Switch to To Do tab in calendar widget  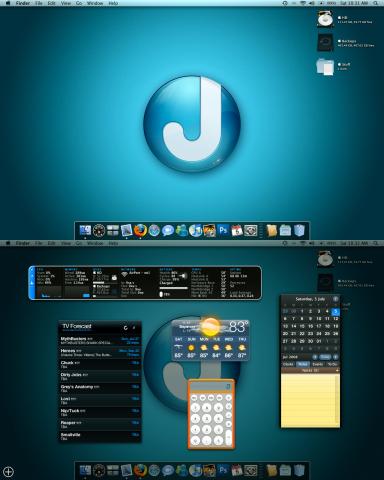tap(333, 364)
